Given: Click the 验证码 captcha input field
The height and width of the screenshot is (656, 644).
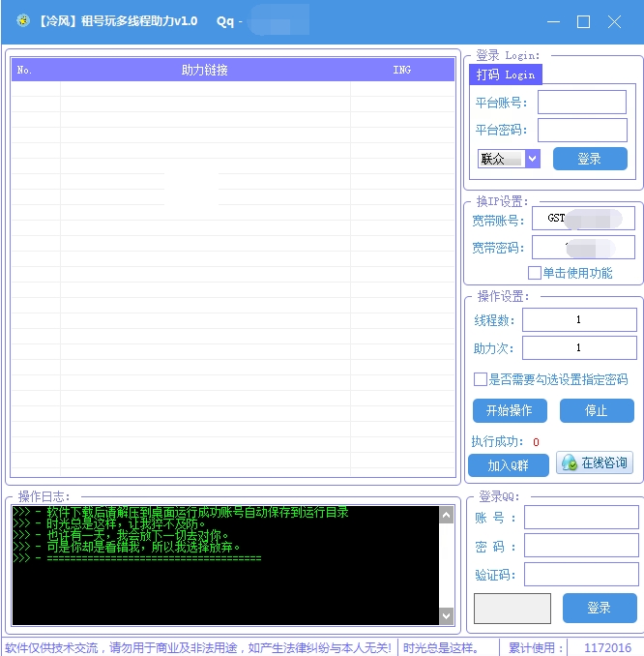Looking at the screenshot, I should (581, 575).
